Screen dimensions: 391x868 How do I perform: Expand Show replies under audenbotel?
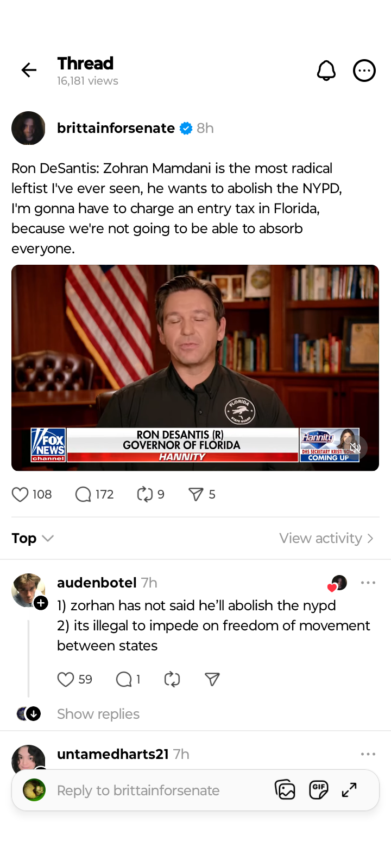tap(98, 714)
